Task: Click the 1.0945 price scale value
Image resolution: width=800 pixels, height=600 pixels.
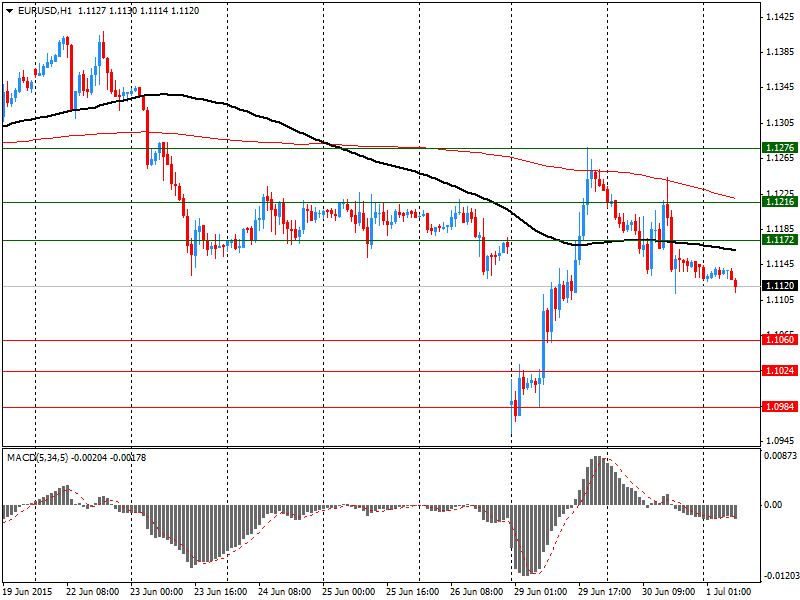Action: 780,441
